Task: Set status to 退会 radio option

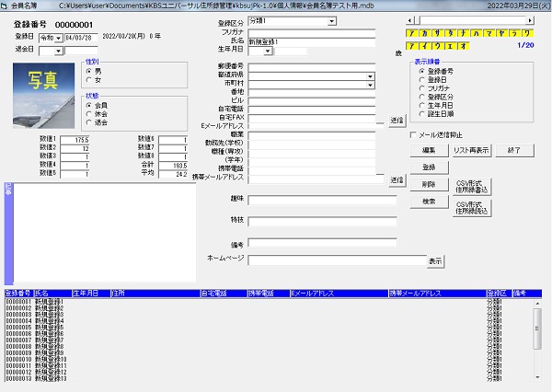Action: click(x=89, y=122)
